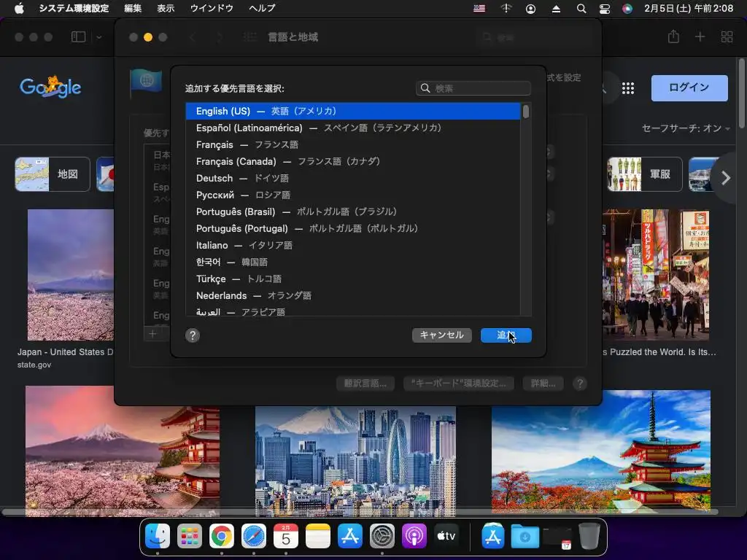Viewport: 747px width, 560px height.
Task: Select Nederlands language row
Action: 353,295
